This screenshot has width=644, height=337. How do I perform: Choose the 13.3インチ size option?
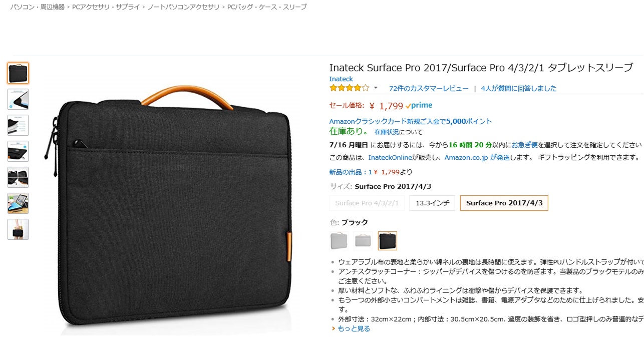(432, 203)
